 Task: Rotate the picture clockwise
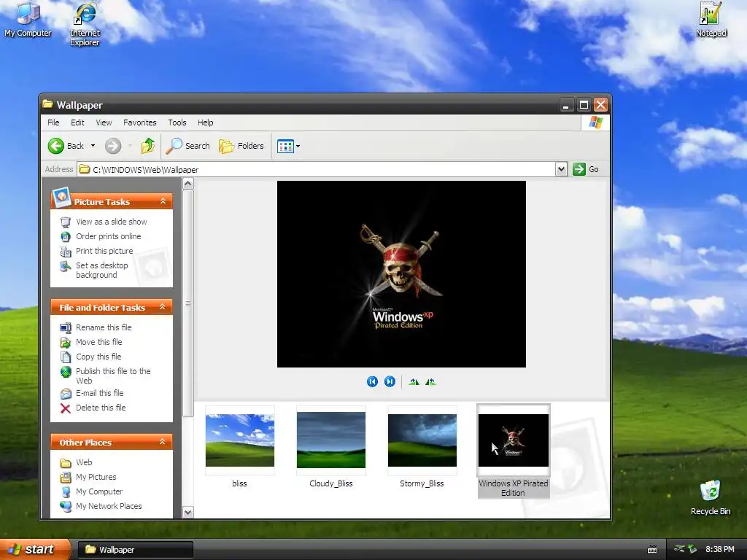click(x=414, y=381)
